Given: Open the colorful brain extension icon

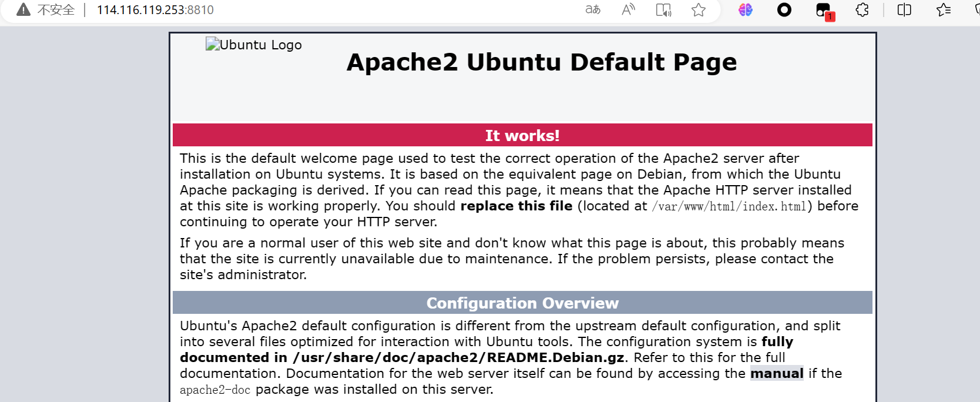Looking at the screenshot, I should [x=746, y=10].
